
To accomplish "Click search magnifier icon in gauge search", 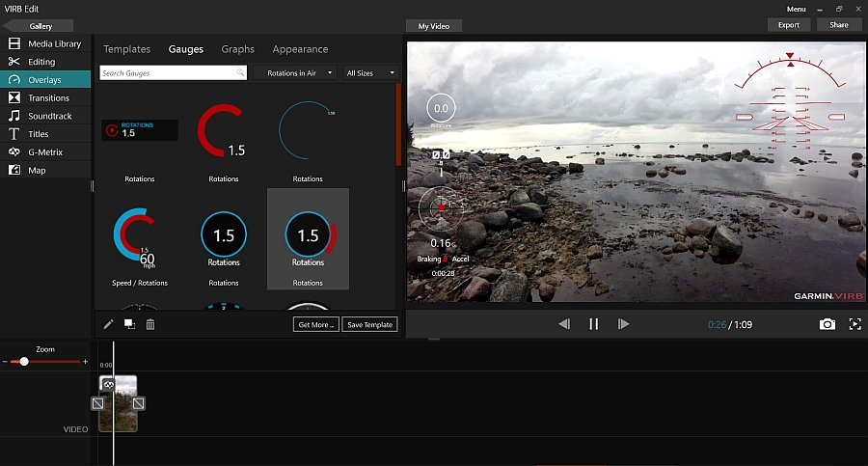I will pos(240,72).
